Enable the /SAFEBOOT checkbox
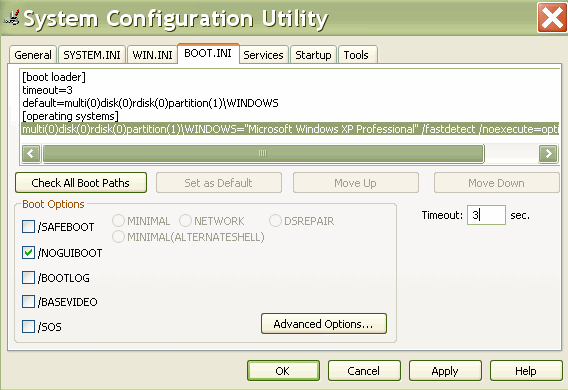Viewport: 568px width, 390px height. (x=28, y=227)
